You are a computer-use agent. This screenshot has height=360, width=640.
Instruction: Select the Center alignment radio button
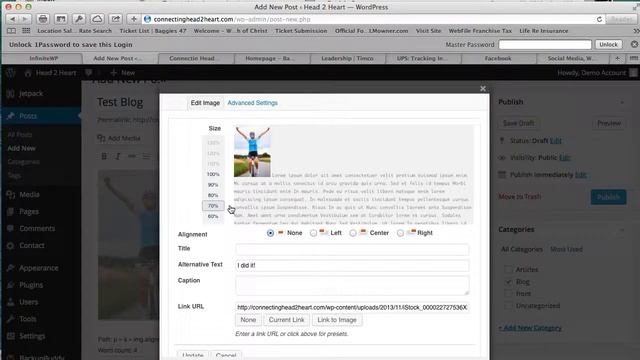click(353, 233)
